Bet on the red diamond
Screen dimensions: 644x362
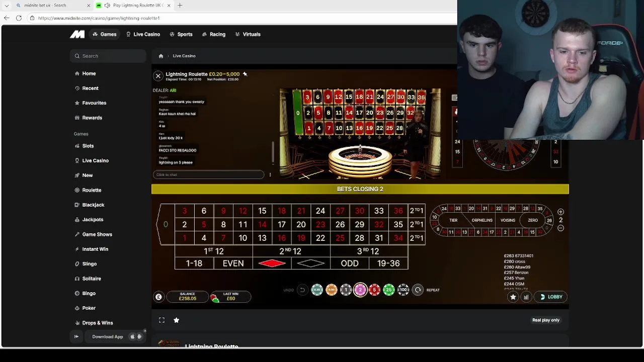click(x=272, y=263)
